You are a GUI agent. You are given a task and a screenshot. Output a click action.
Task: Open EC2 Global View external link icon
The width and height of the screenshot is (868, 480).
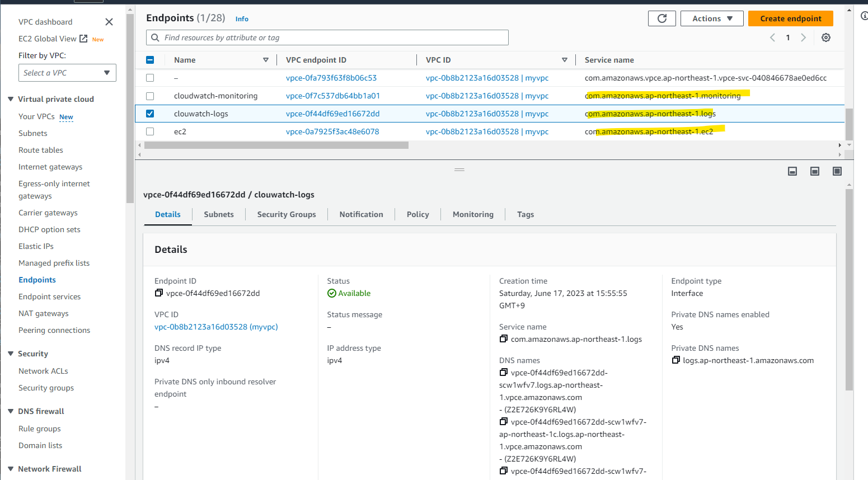coord(83,39)
